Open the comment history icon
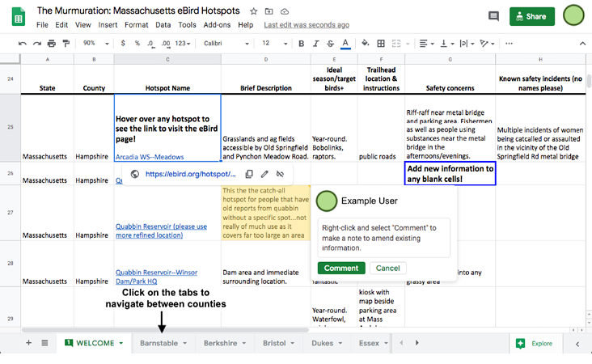This screenshot has height=364, width=592. [493, 16]
